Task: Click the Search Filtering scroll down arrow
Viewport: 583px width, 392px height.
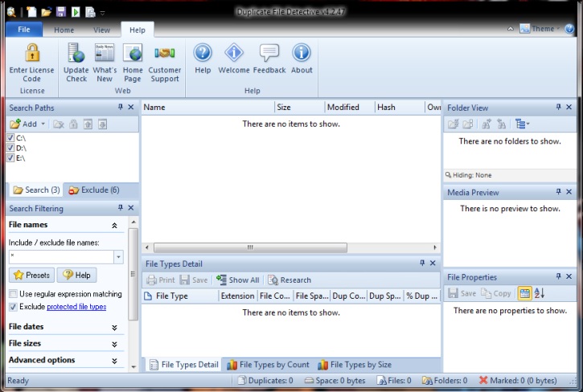Action: coord(133,367)
